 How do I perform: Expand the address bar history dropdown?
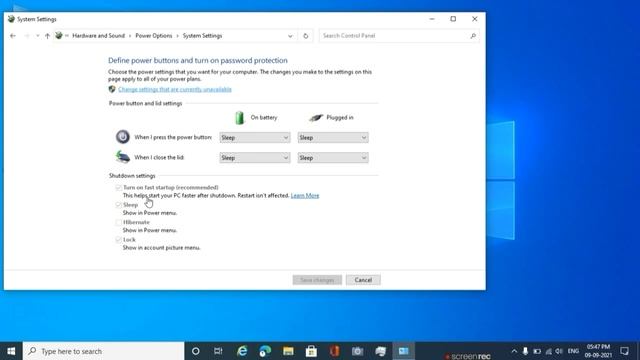pos(290,36)
